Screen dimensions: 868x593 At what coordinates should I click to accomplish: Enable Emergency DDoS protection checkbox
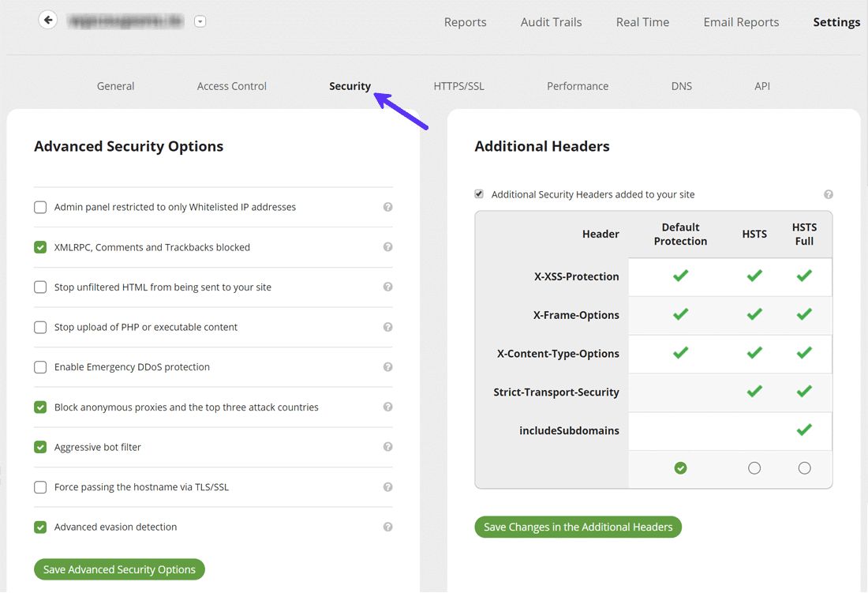40,367
